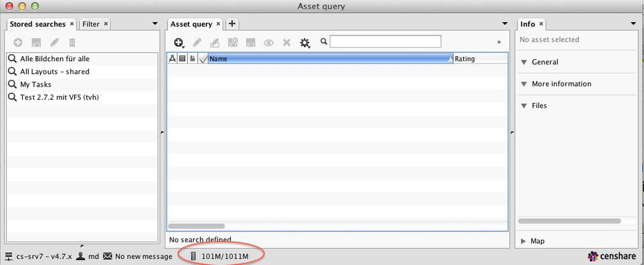Screen dimensions: 644x265
Task: Click the new asset plus icon
Action: 179,42
